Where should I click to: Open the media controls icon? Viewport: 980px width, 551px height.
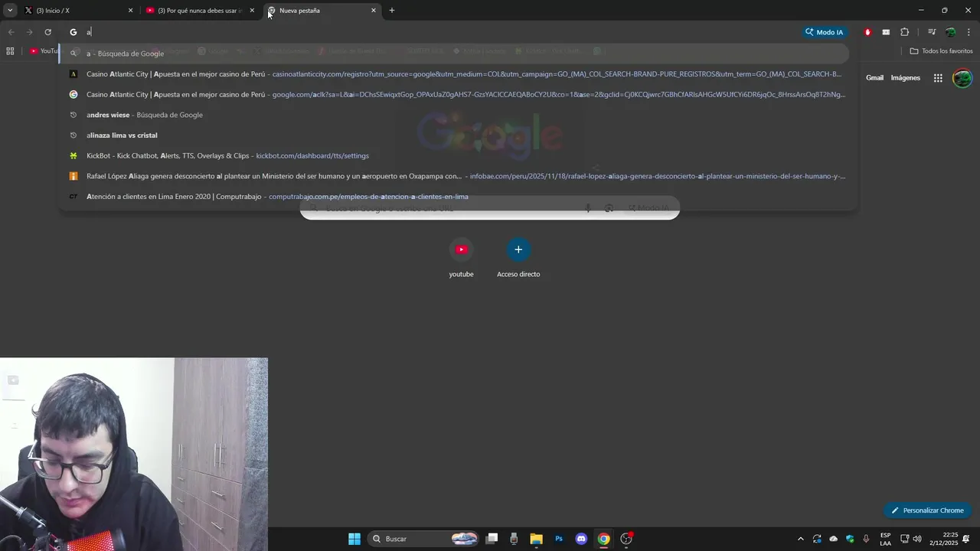point(932,32)
